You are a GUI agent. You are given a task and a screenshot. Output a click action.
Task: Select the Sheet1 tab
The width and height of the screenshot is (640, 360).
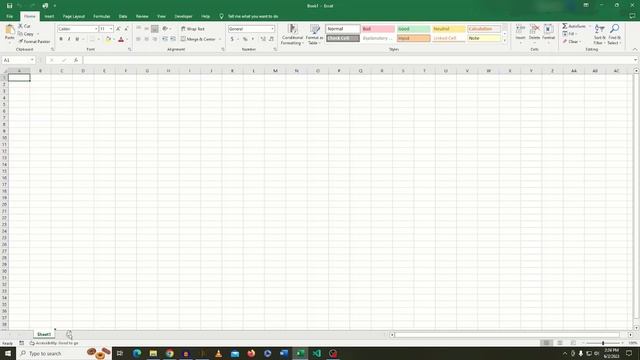pyautogui.click(x=44, y=334)
